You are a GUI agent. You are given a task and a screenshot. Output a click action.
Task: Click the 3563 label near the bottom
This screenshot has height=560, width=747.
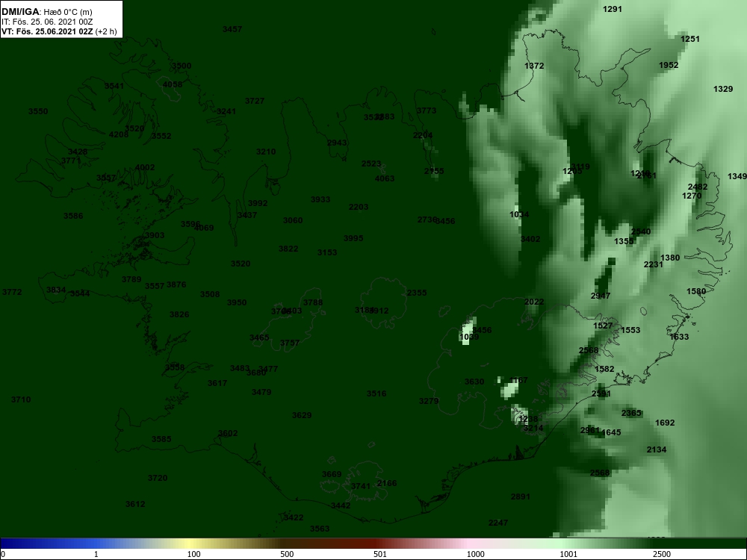coord(320,529)
